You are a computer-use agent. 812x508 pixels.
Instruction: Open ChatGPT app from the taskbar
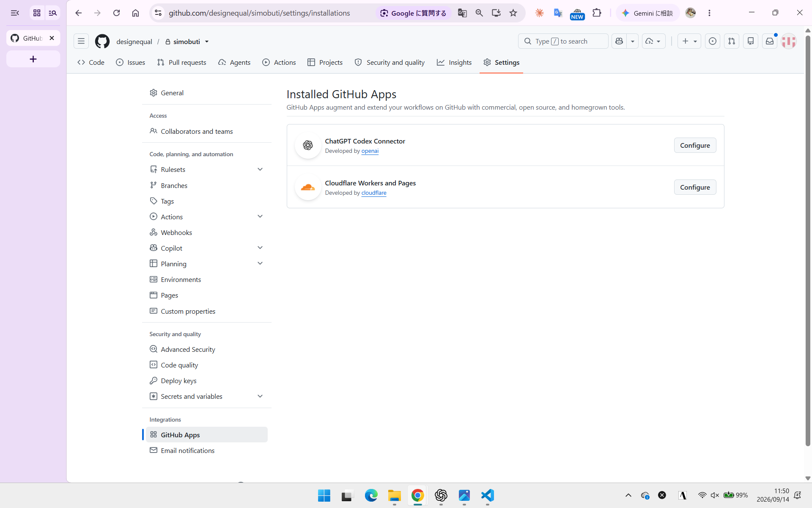point(441,495)
